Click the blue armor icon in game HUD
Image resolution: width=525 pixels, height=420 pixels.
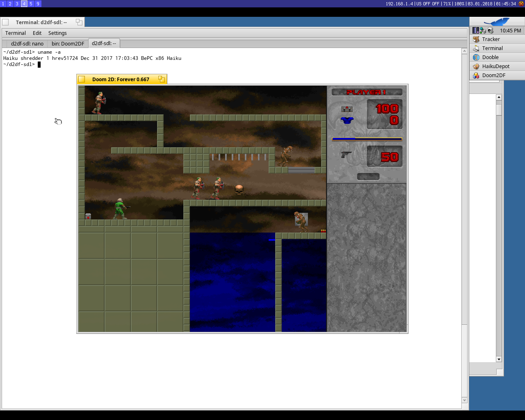[347, 120]
